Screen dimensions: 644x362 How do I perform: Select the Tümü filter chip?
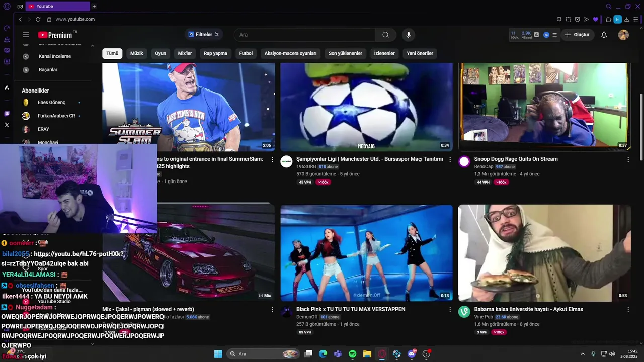tap(112, 53)
